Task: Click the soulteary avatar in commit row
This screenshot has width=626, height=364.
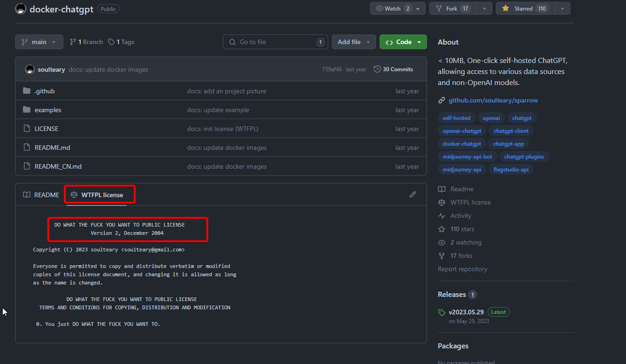Action: coord(30,69)
